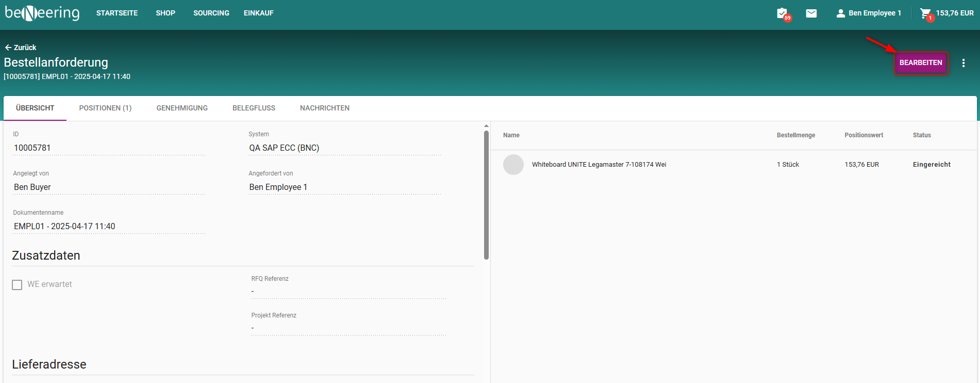Image resolution: width=980 pixels, height=383 pixels.
Task: Switch to the GENEHMIGUNG tab
Action: pos(182,108)
